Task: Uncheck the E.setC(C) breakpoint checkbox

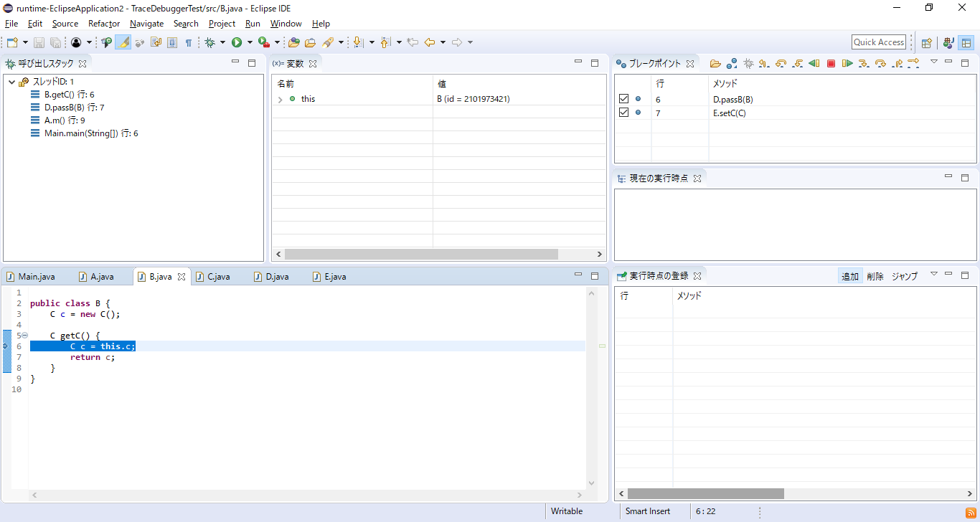Action: click(x=623, y=113)
